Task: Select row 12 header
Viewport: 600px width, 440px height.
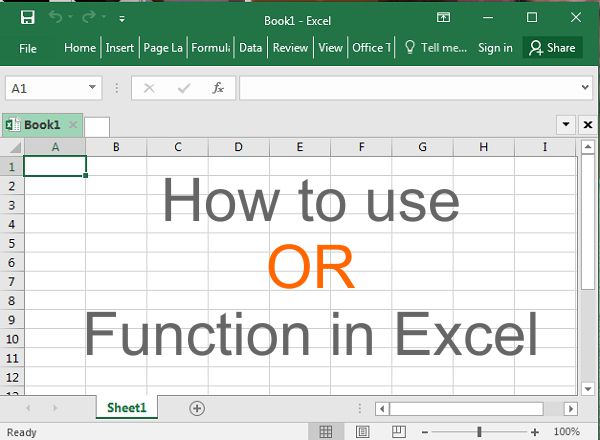Action: [x=12, y=378]
